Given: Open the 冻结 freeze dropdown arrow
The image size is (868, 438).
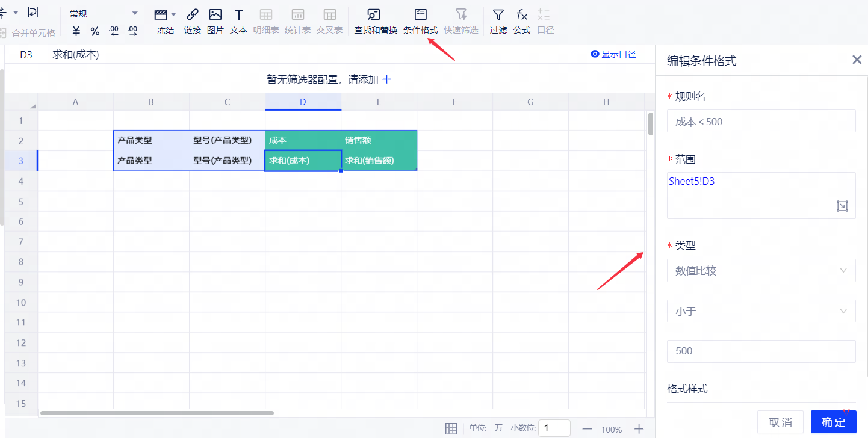Looking at the screenshot, I should [x=173, y=14].
